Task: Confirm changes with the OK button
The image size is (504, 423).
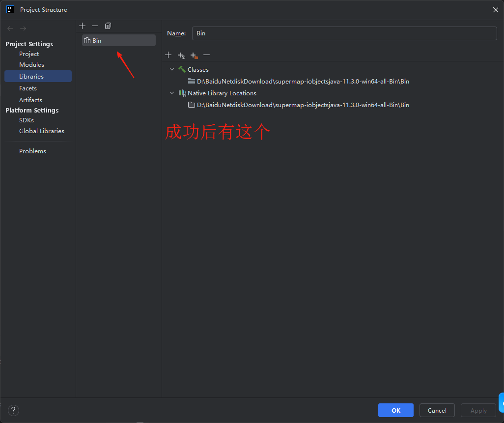Action: (x=395, y=410)
